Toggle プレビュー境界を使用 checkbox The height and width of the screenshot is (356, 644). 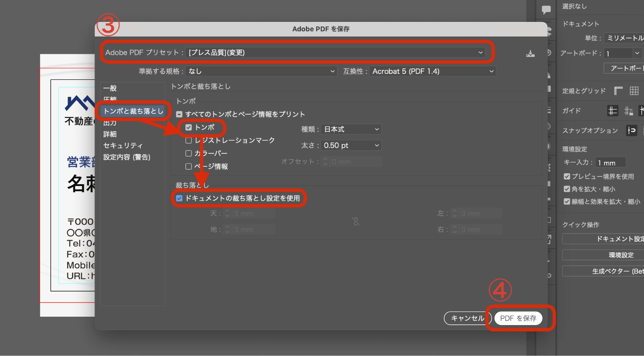click(567, 177)
